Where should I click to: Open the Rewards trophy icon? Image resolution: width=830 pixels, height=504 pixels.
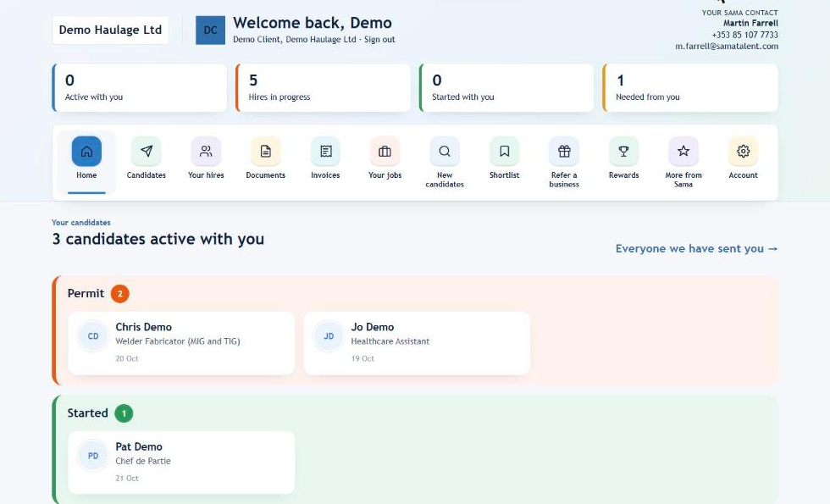[x=623, y=152]
